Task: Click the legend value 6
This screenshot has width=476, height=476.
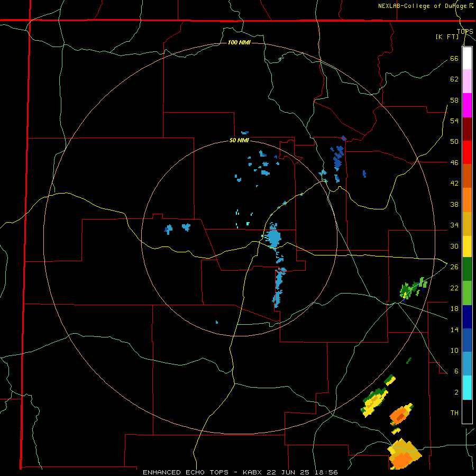Action: coord(456,371)
